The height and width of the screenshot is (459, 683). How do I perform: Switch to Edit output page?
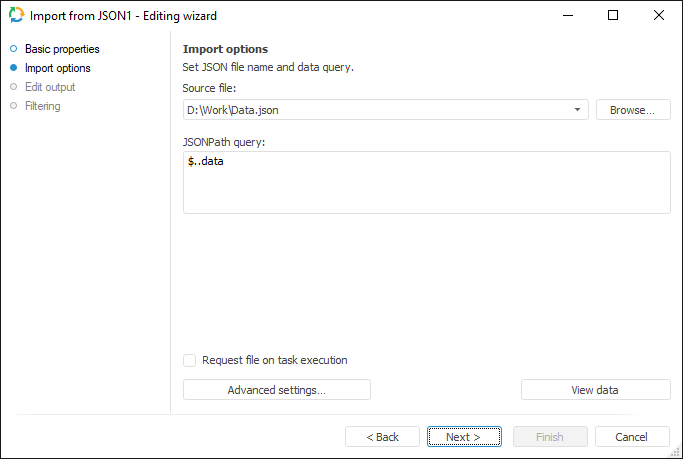click(50, 87)
